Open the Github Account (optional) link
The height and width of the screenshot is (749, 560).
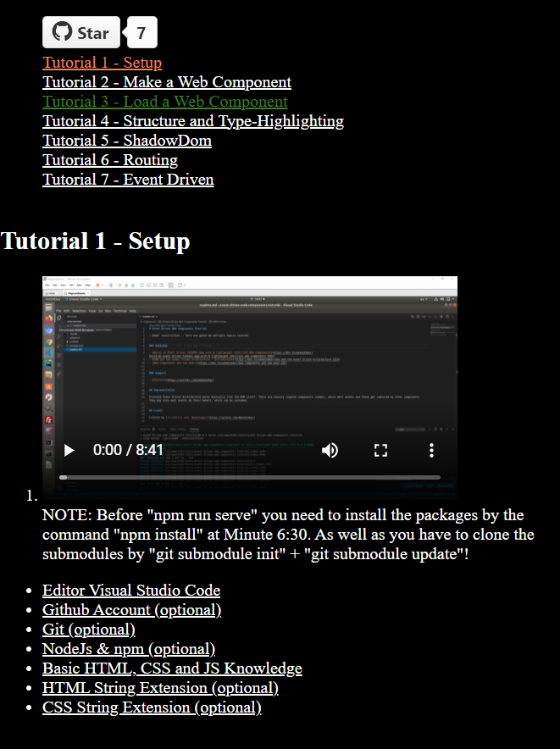point(132,610)
